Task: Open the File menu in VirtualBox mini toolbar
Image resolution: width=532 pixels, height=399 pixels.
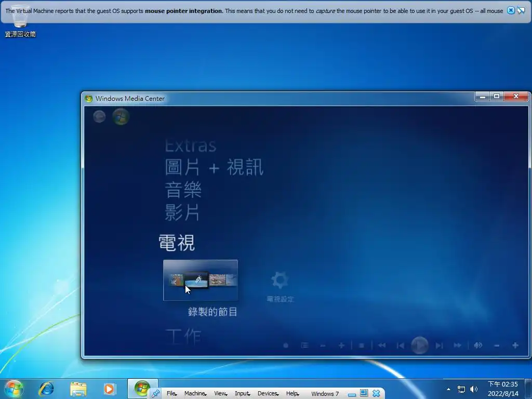Action: [171, 393]
